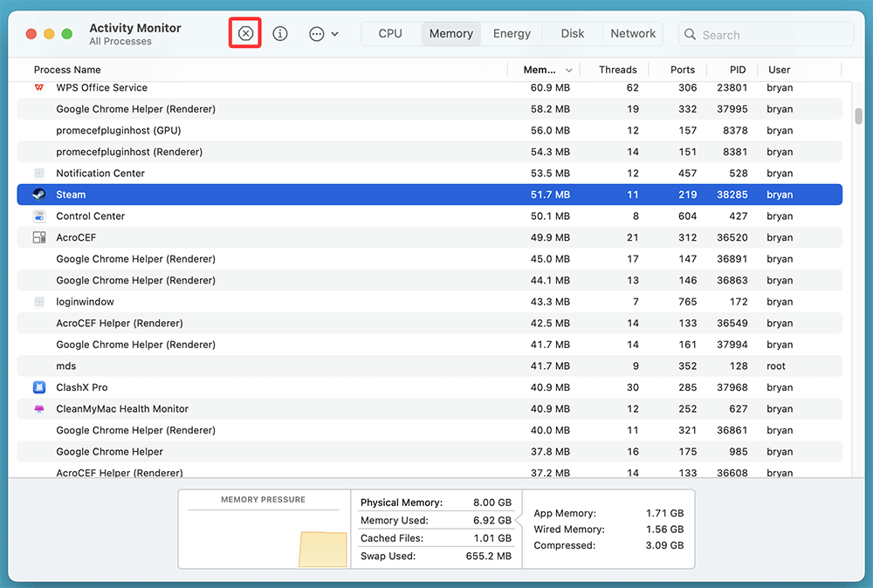Click the CleanMyMac Health Monitor icon
873x588 pixels.
(39, 408)
